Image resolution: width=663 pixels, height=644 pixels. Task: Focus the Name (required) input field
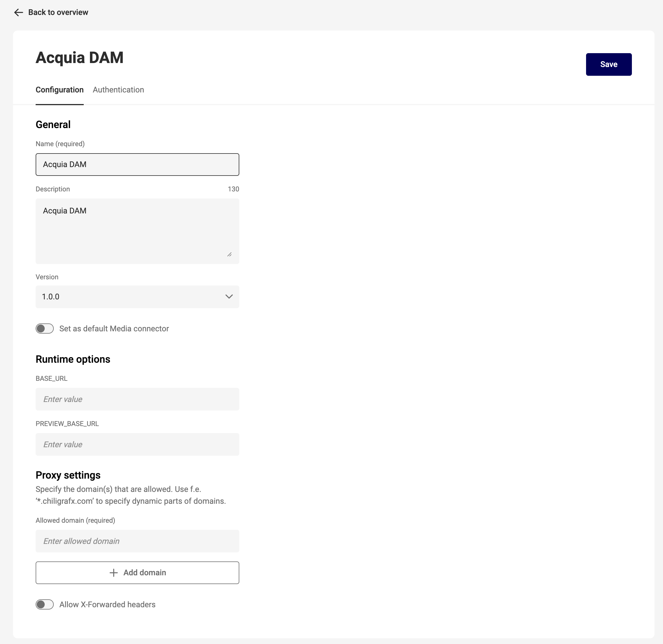(x=137, y=164)
